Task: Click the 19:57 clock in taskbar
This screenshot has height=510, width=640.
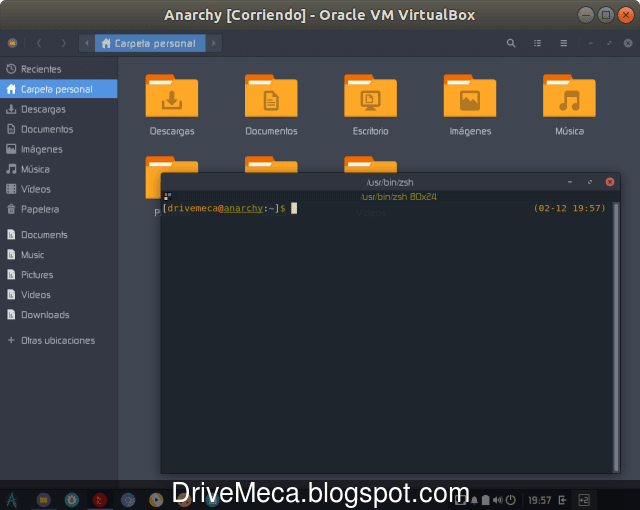Action: pos(540,500)
